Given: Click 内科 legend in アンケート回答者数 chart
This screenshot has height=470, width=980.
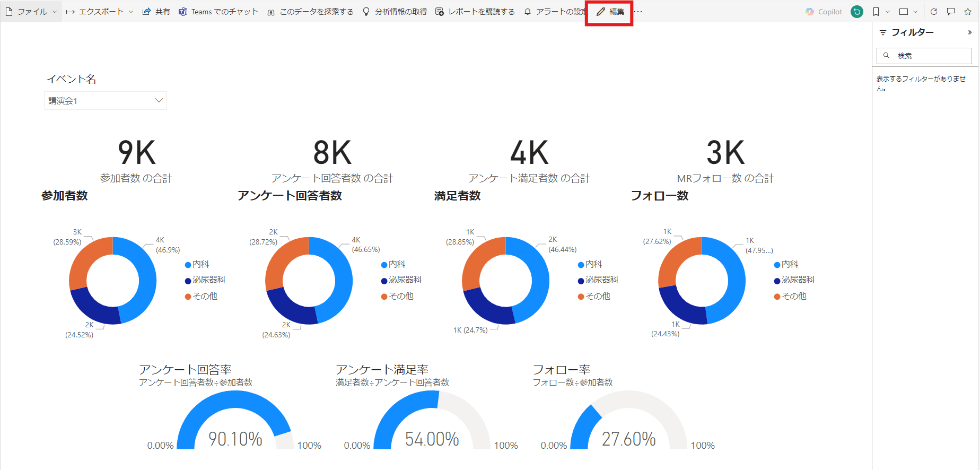Looking at the screenshot, I should (x=393, y=264).
